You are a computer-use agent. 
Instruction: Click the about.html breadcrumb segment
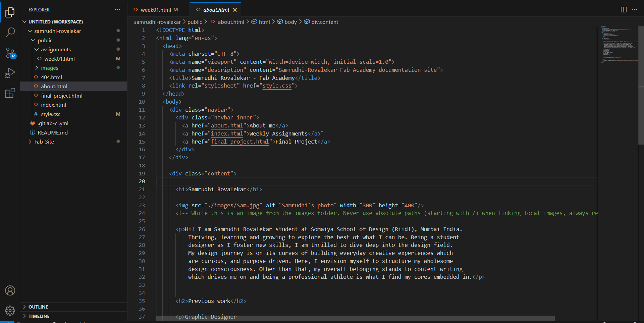coord(231,22)
